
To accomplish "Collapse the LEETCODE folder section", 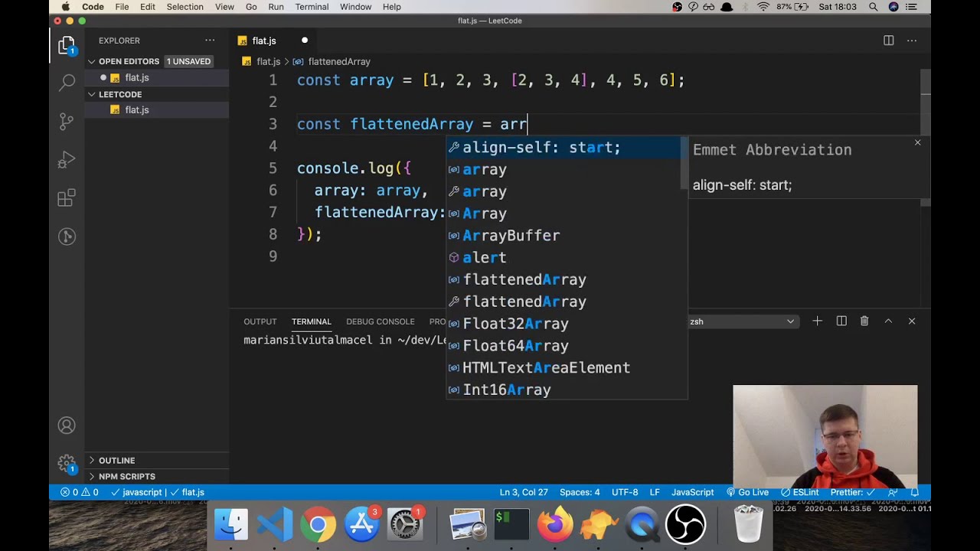I will coord(157,94).
